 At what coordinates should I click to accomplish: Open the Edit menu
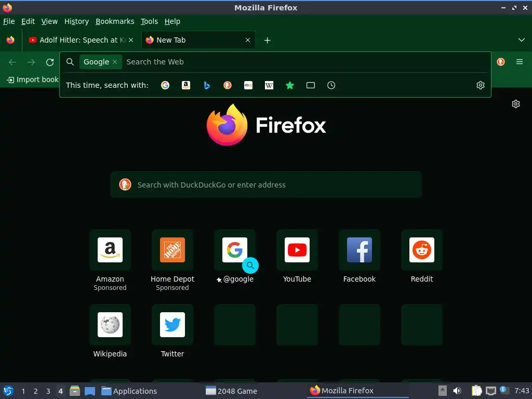(x=28, y=21)
